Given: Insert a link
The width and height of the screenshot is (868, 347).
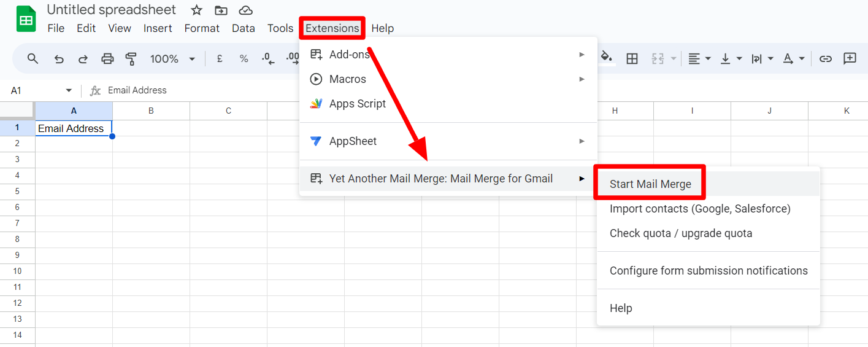Looking at the screenshot, I should click(826, 58).
